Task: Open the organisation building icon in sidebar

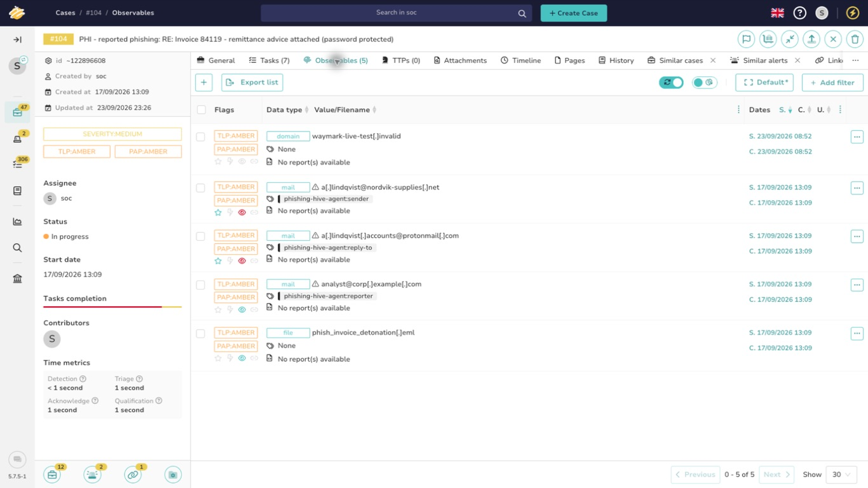Action: (x=17, y=279)
